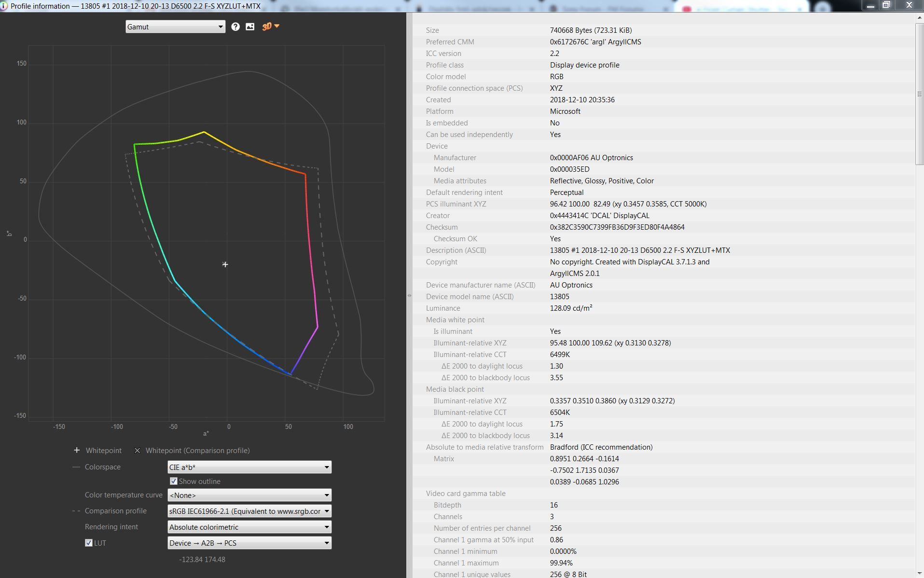
Task: Click the 'Channel 1 maximum' value '99.94%'
Action: tap(561, 563)
